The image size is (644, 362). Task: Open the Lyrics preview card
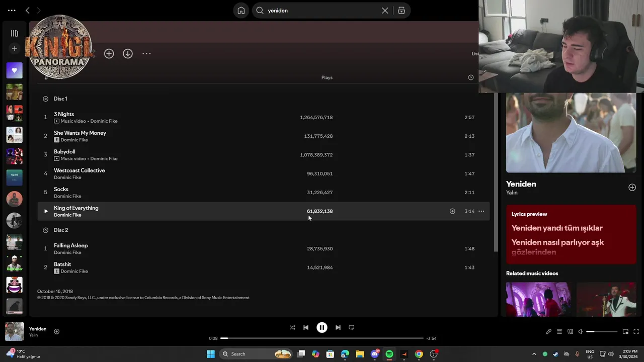571,234
